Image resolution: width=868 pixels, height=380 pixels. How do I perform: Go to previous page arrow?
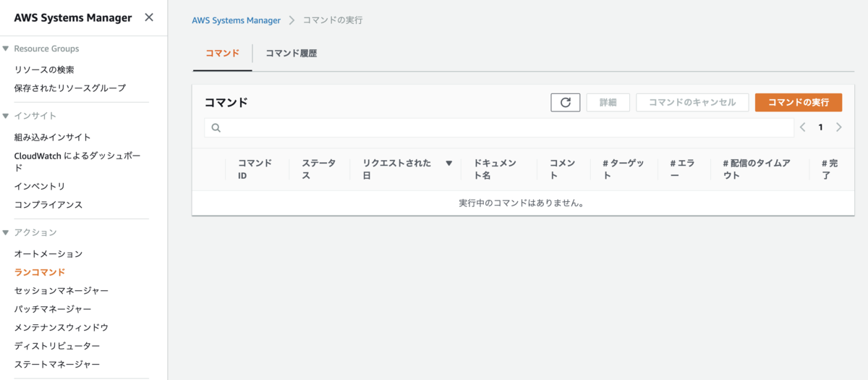click(803, 127)
